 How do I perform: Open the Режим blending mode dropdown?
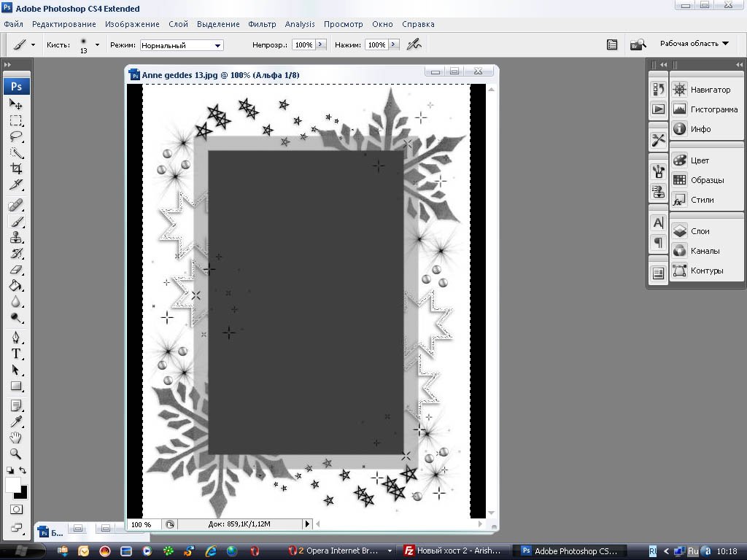(182, 45)
